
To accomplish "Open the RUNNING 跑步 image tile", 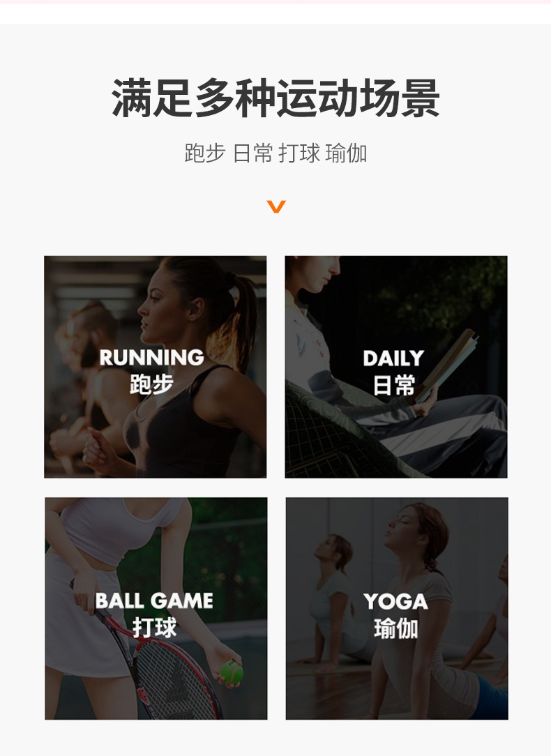I will pos(156,367).
